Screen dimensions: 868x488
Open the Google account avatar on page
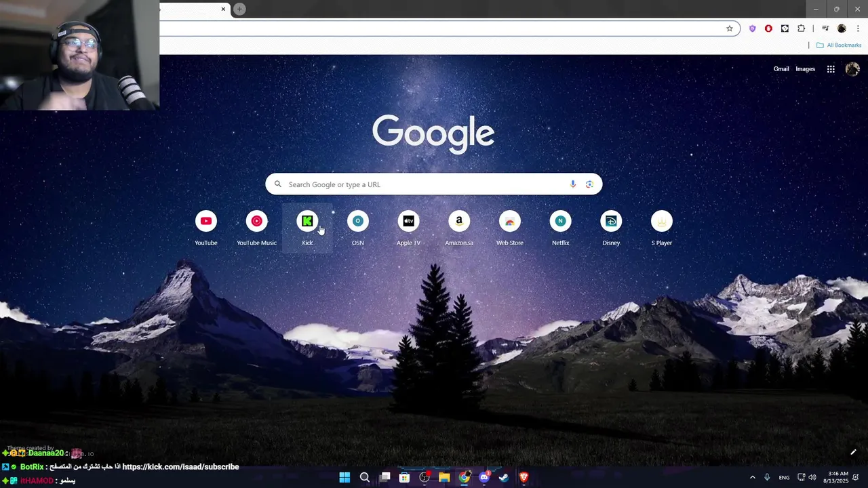point(852,69)
